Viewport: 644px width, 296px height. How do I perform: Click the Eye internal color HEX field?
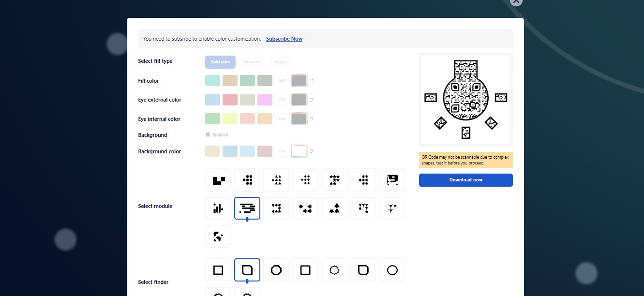click(282, 119)
